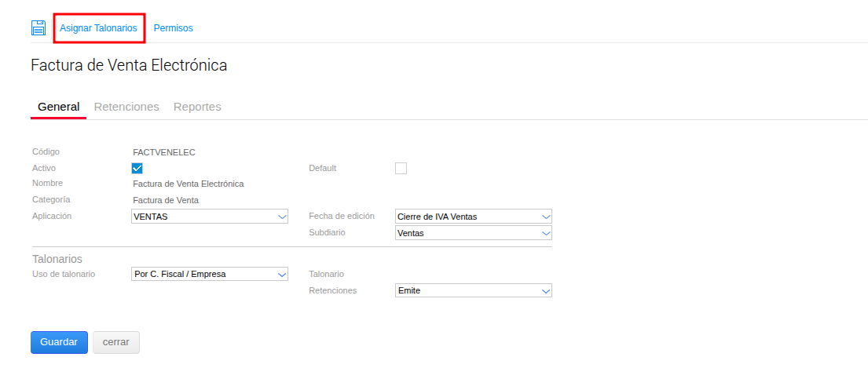Enable the Default checkbox

[401, 168]
